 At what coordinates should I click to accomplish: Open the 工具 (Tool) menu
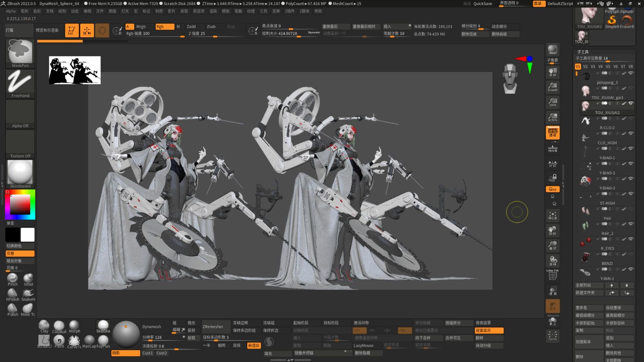(x=263, y=11)
